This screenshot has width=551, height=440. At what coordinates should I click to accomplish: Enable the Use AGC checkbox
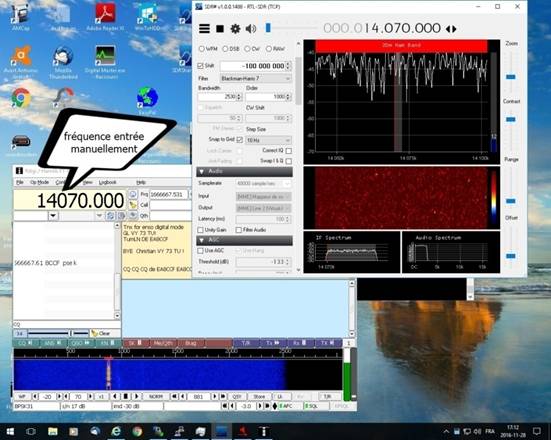(x=201, y=251)
